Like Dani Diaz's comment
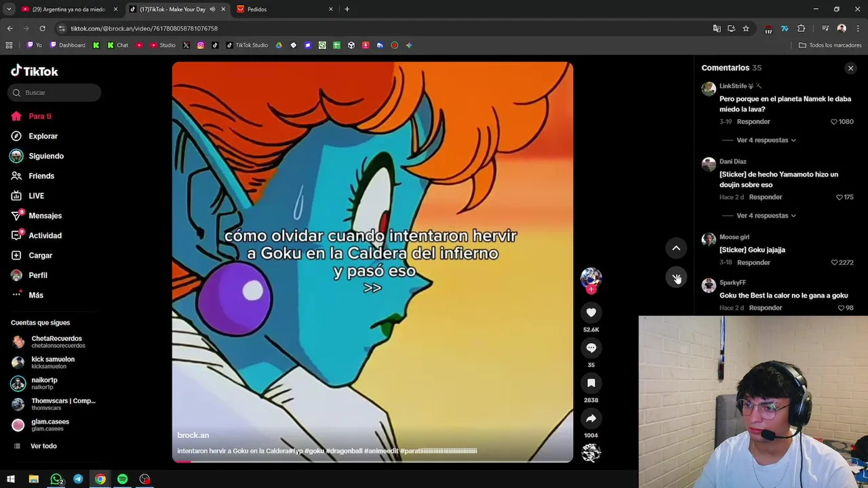Viewport: 868px width, 488px height. (x=840, y=197)
